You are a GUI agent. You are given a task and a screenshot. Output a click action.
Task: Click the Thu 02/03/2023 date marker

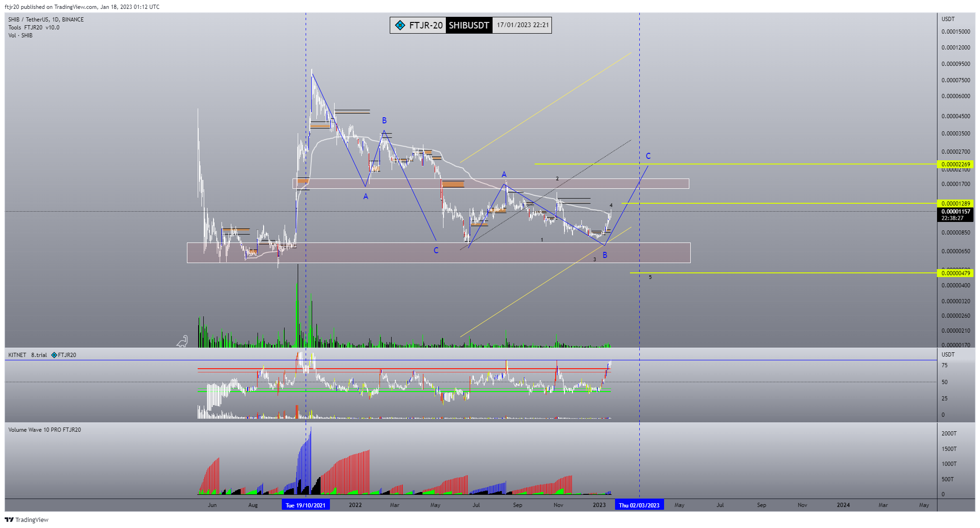click(639, 505)
